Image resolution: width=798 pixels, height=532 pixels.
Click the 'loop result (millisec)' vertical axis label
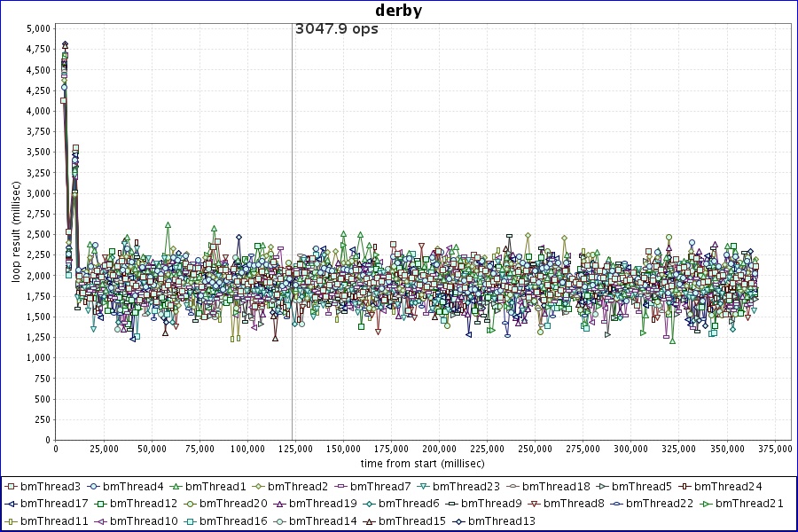(x=15, y=232)
